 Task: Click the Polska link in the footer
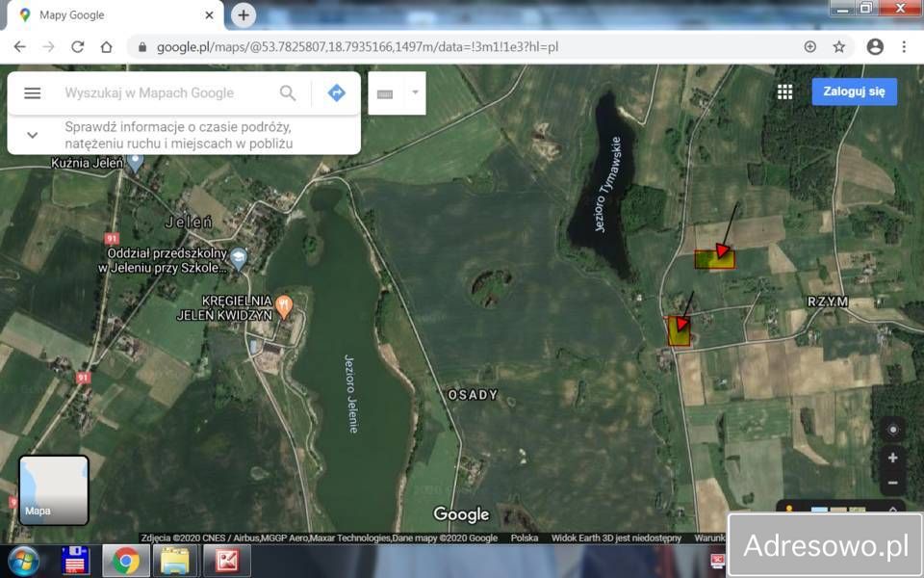(x=525, y=538)
